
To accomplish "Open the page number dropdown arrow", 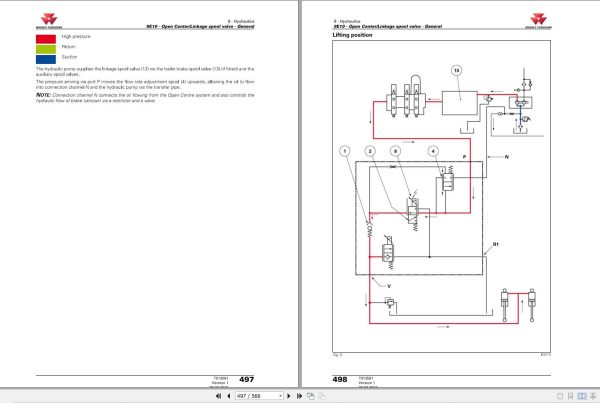I will (x=280, y=396).
